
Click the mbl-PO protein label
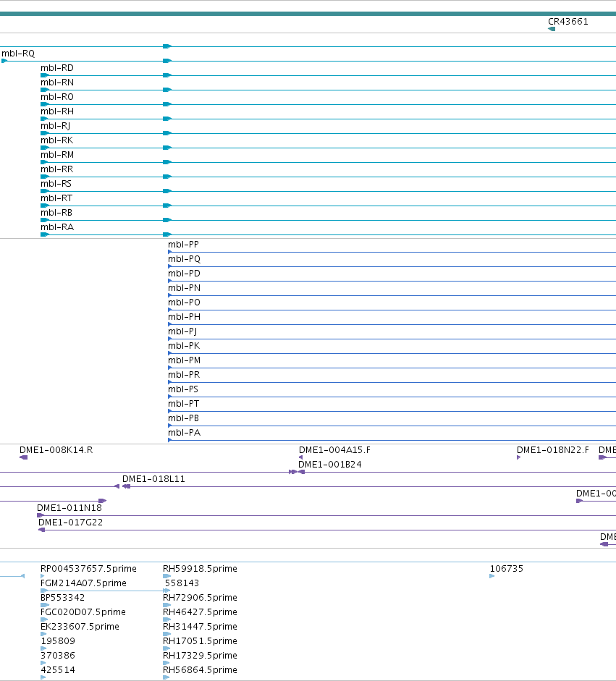[x=184, y=303]
